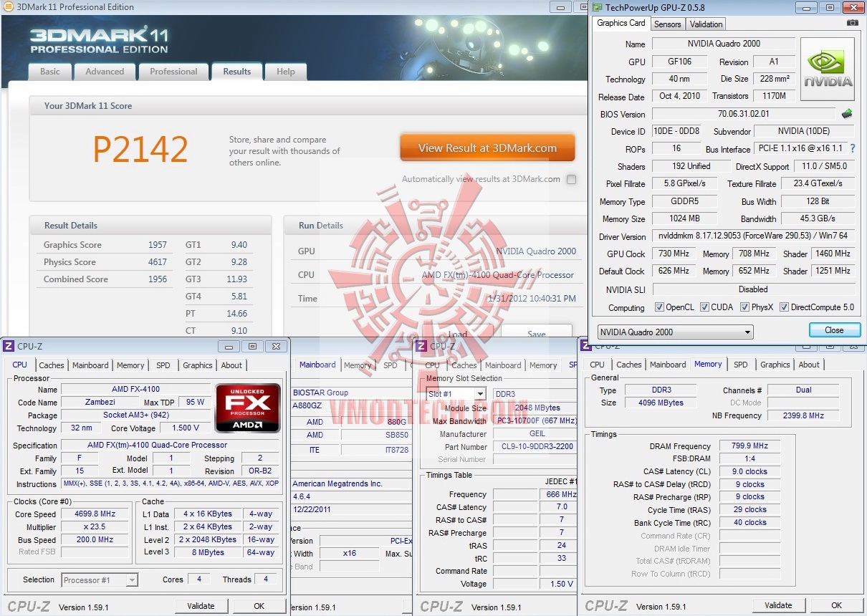The width and height of the screenshot is (867, 616).
Task: Open About tab in the CPU-Z processor window
Action: click(x=231, y=365)
